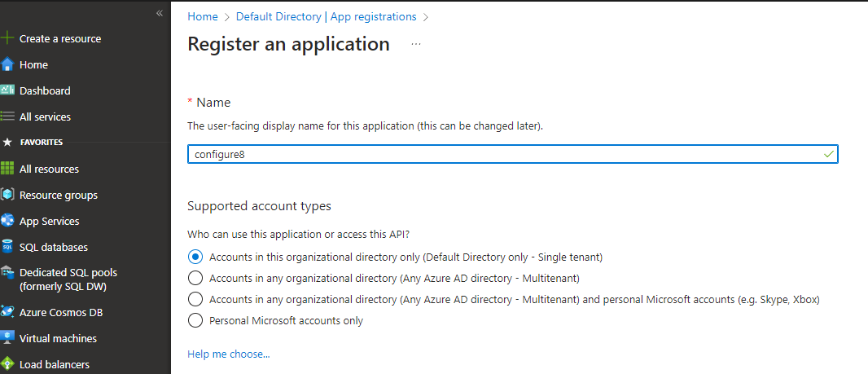The width and height of the screenshot is (868, 374).
Task: Click the Name input field containing configure8
Action: [x=513, y=155]
